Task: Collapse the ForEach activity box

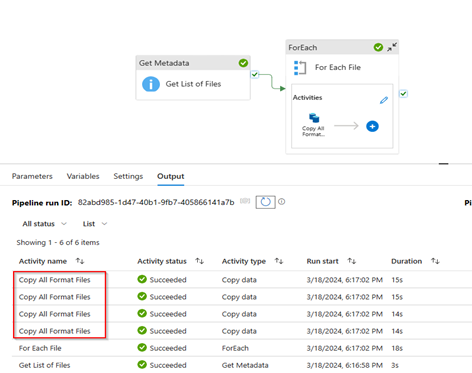Action: pyautogui.click(x=392, y=47)
